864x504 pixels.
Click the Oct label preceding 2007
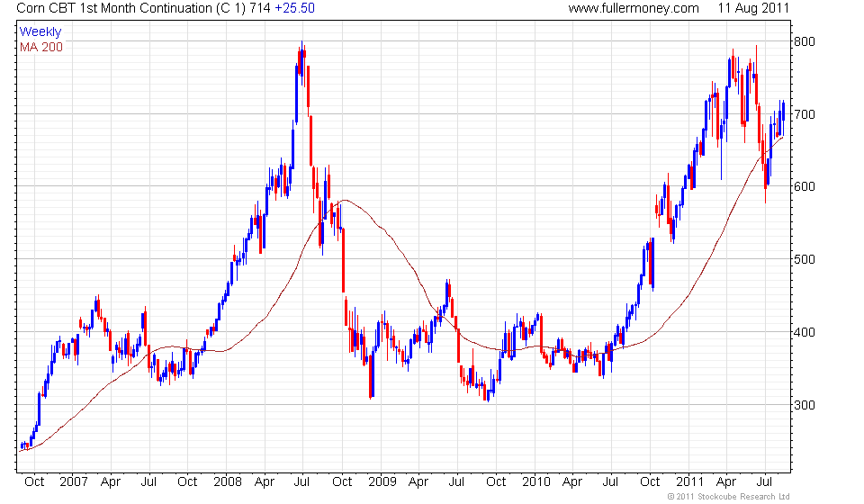click(x=34, y=482)
